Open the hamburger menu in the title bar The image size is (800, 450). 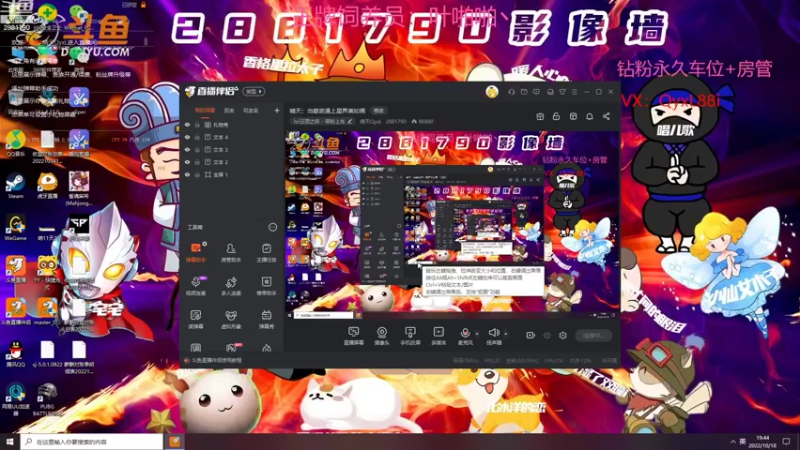[574, 92]
